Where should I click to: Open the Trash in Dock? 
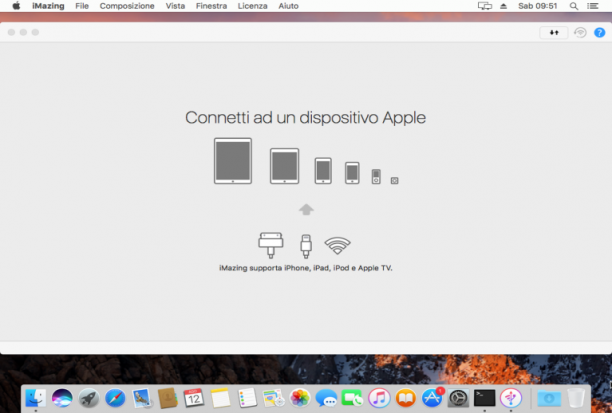pyautogui.click(x=576, y=398)
